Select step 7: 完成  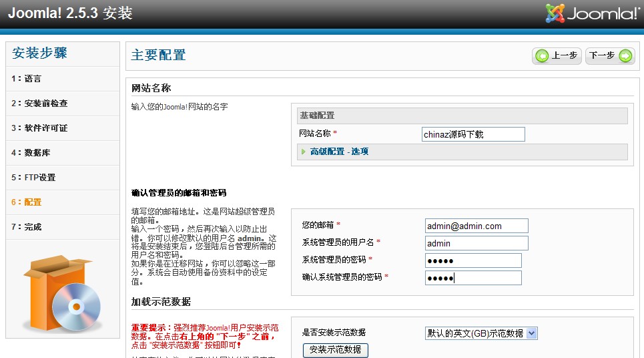coord(63,226)
